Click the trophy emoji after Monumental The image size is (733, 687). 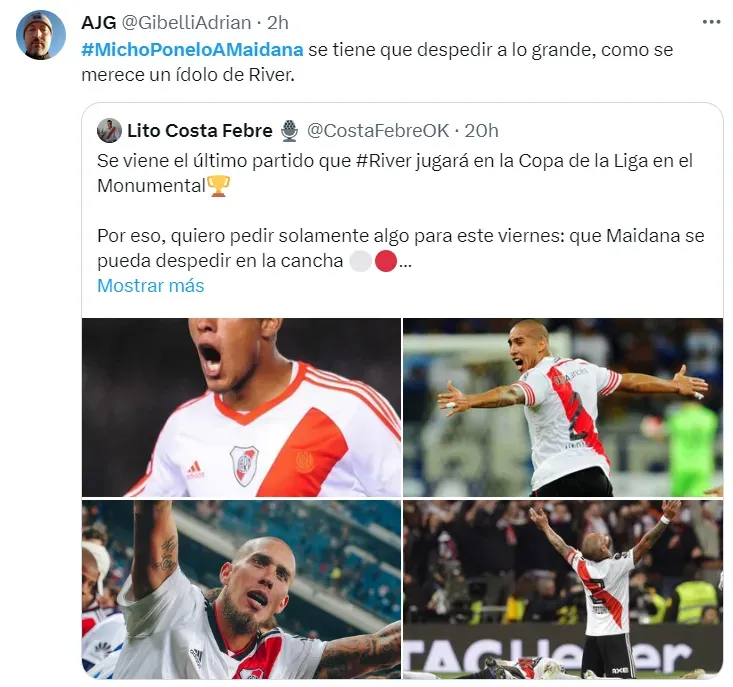click(218, 186)
